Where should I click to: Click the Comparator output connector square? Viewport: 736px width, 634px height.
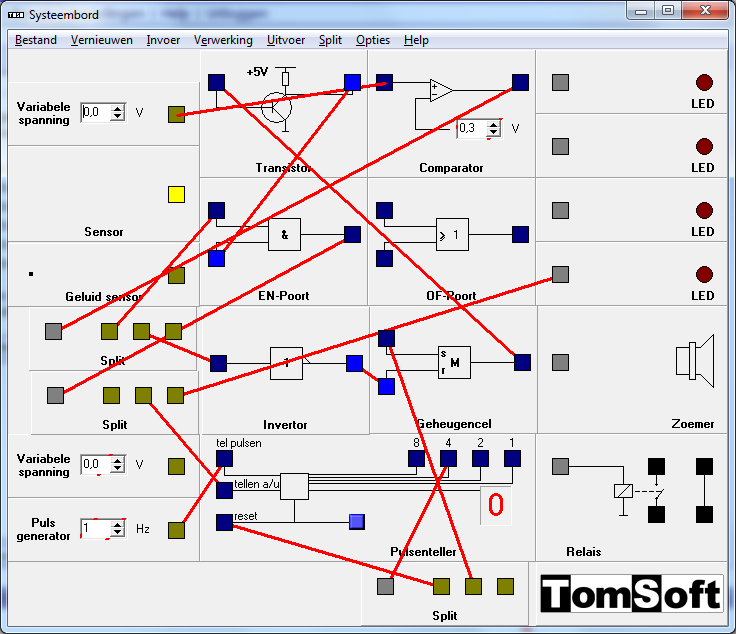point(520,83)
